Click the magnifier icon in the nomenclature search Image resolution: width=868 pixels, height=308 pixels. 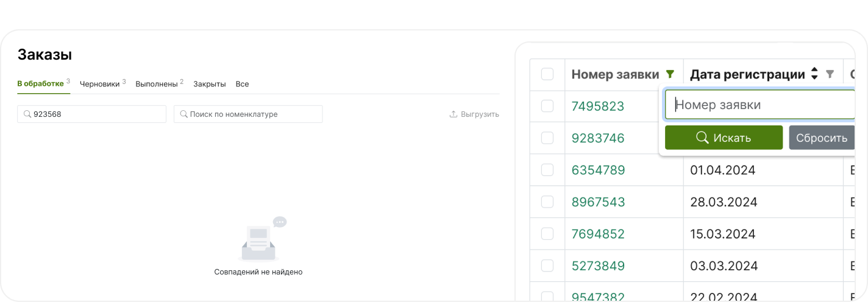point(183,114)
